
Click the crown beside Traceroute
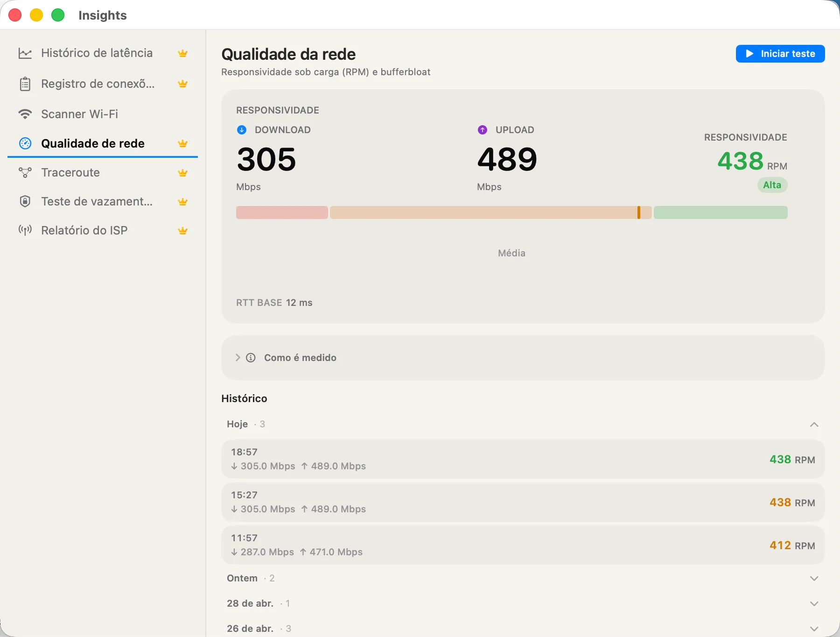pos(182,173)
